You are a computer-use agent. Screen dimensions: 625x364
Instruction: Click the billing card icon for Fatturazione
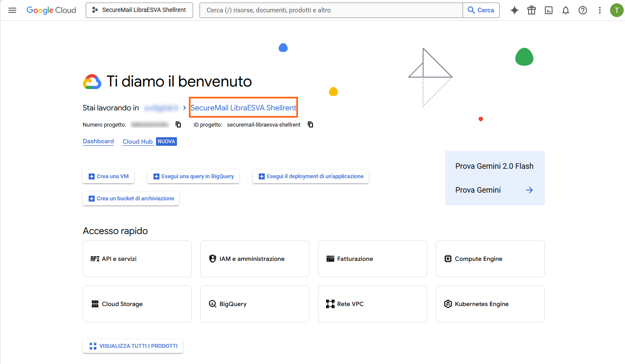(330, 259)
